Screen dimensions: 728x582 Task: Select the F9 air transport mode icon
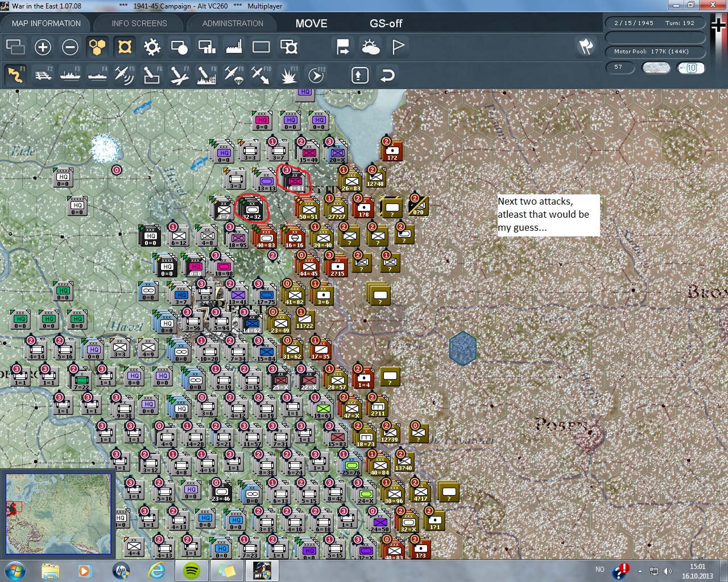234,75
